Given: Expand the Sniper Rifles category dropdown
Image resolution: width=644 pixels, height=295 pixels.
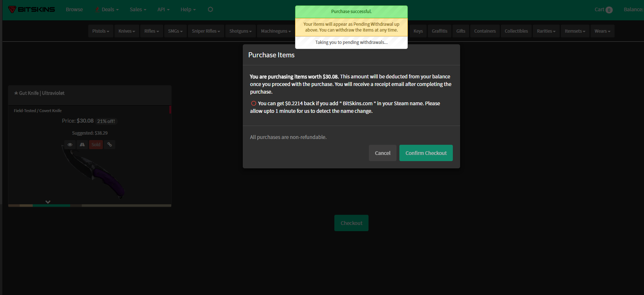Looking at the screenshot, I should [206, 31].
